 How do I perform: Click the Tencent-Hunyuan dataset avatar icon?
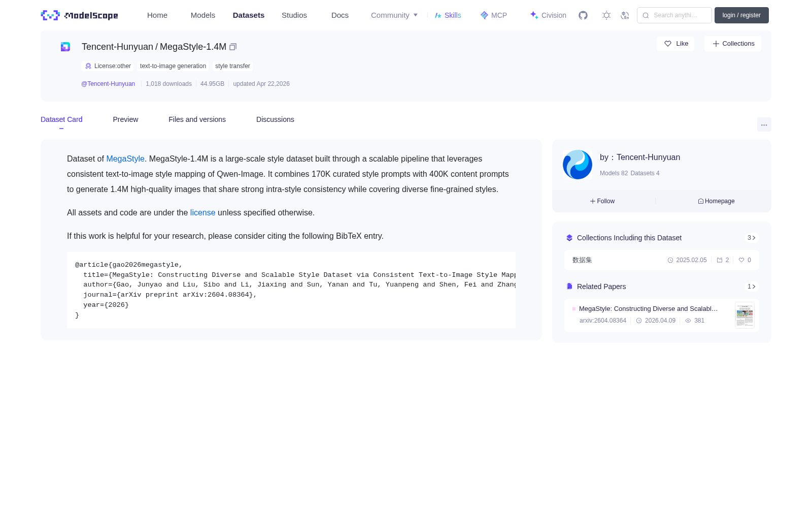point(65,47)
